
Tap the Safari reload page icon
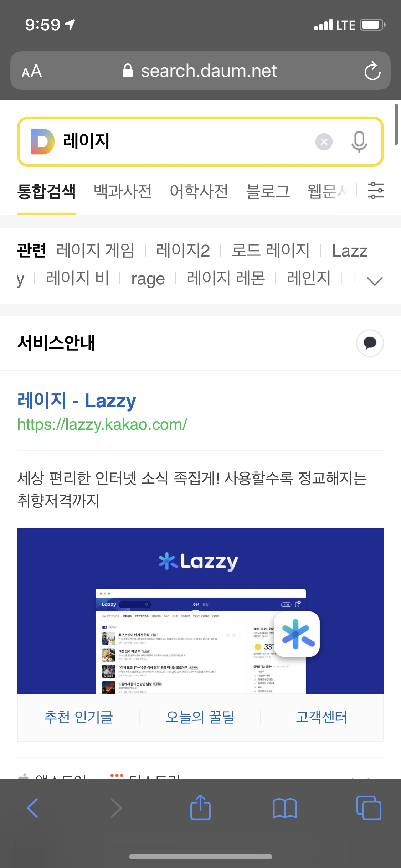tap(372, 71)
